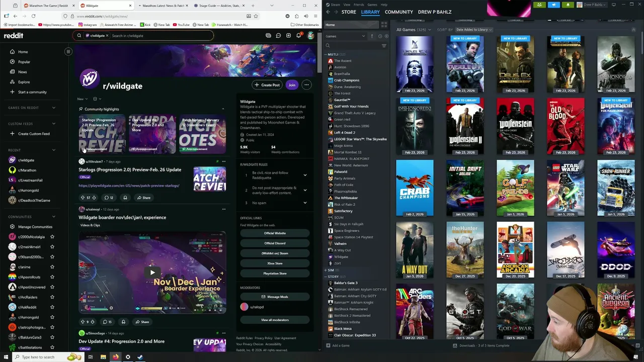Click the Reddit notifications bell
This screenshot has height=362, width=644.
coord(299,36)
